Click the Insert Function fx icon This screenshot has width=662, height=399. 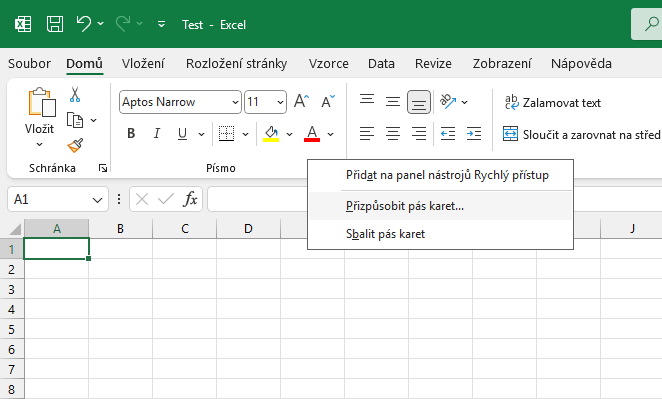coord(190,199)
